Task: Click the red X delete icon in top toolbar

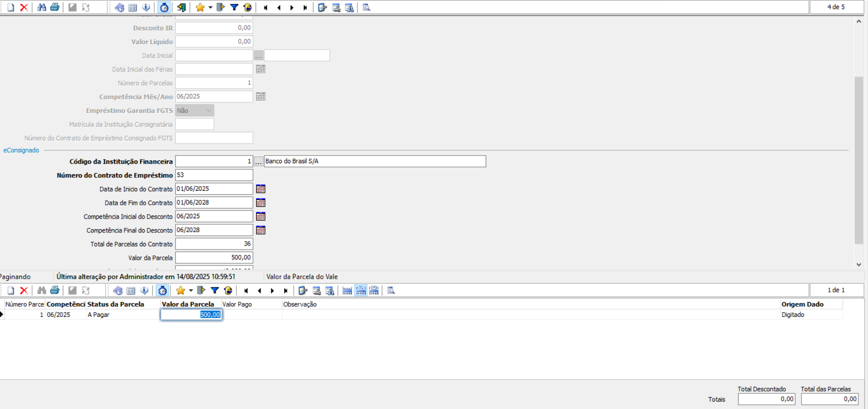Action: (x=24, y=7)
